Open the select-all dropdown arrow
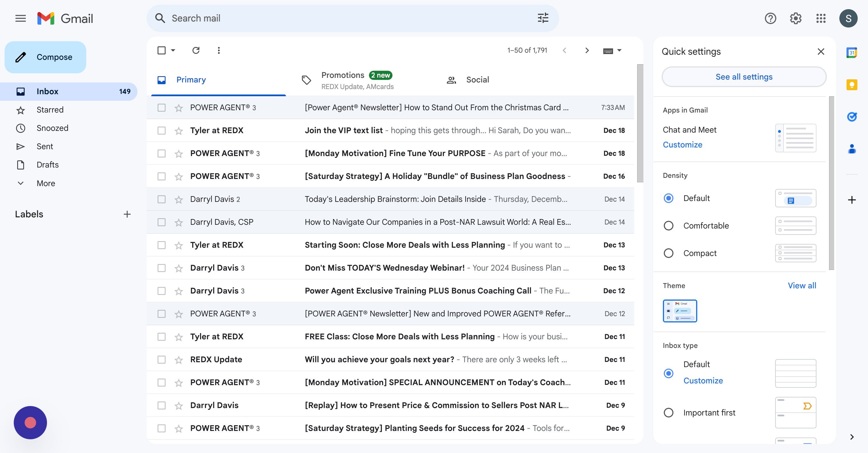 click(x=173, y=50)
